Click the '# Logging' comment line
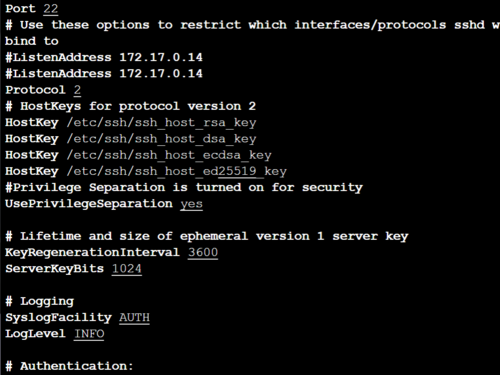Viewport: 500px width, 375px height. point(40,301)
